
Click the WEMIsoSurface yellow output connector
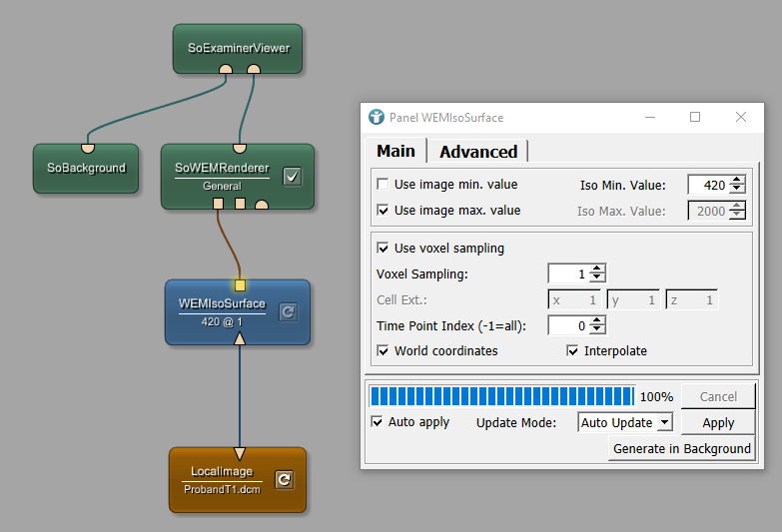pos(240,285)
